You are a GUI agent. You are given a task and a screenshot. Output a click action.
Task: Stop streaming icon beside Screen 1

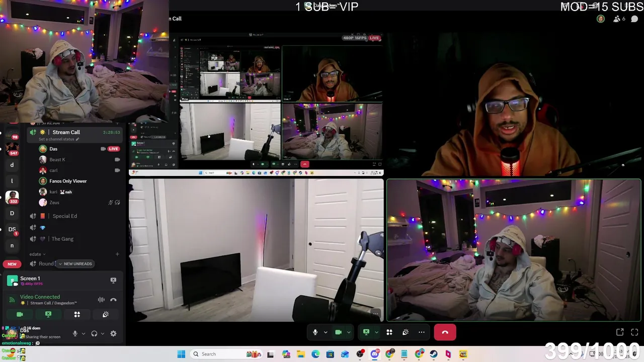click(x=113, y=280)
